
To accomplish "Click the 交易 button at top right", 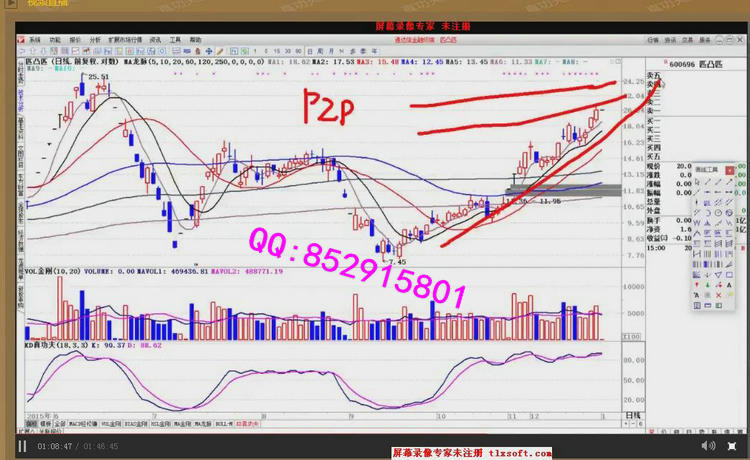I will [x=687, y=40].
